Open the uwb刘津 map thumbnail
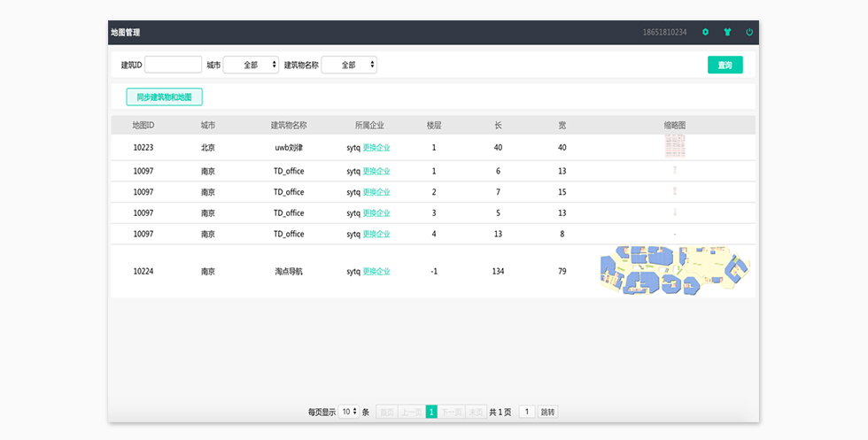Screen dimensions: 868x440 click(x=675, y=147)
